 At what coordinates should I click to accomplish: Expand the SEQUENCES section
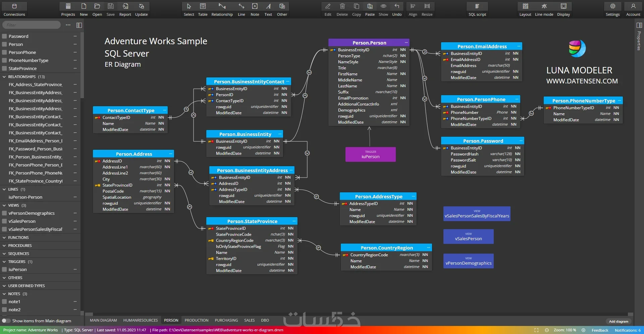(x=4, y=254)
